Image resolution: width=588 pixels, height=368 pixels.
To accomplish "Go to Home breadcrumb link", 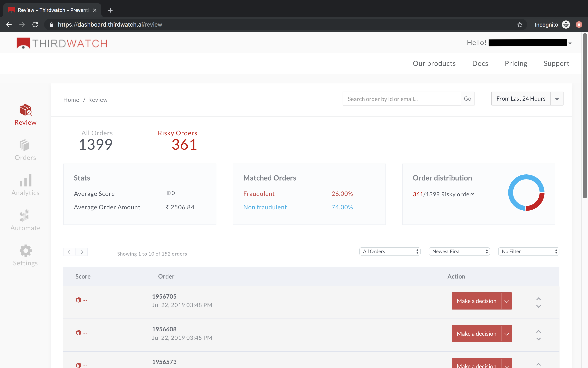I will click(71, 100).
